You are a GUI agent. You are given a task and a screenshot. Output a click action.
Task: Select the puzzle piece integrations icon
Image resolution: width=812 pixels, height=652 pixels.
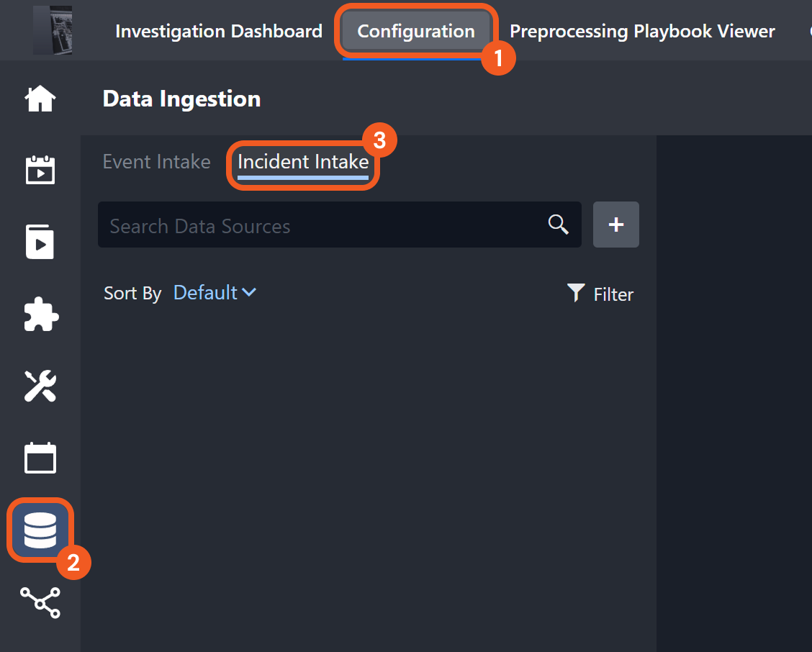coord(40,314)
